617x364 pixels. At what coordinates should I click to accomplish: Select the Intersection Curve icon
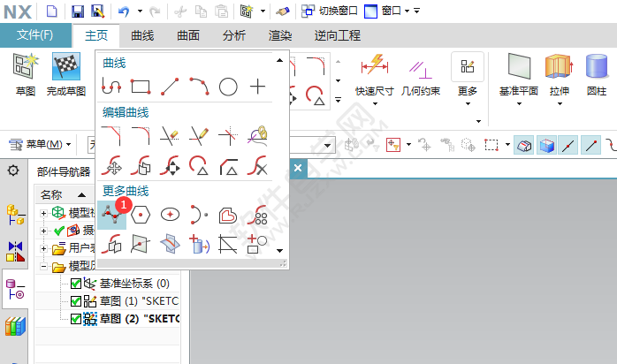tap(170, 244)
